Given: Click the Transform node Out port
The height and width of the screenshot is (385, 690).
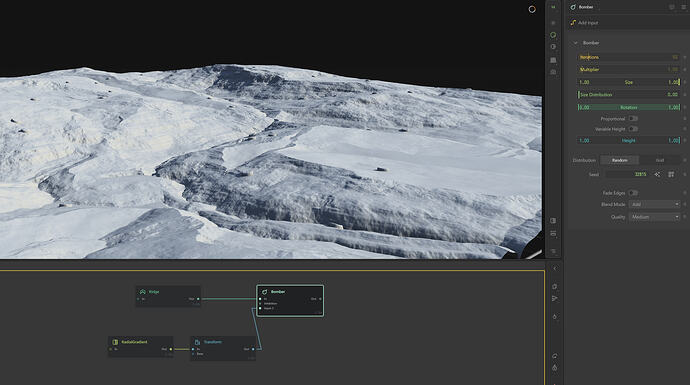Looking at the screenshot, I should 253,349.
